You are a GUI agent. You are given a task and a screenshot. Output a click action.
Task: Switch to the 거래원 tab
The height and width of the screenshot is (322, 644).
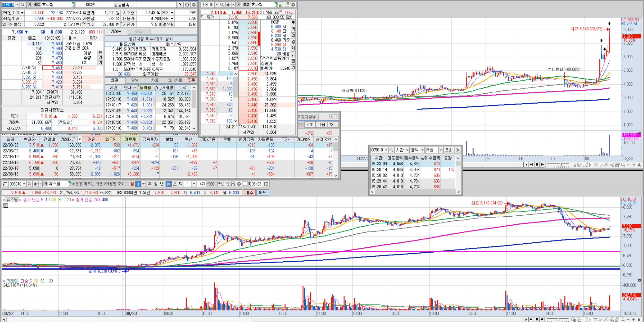click(116, 32)
